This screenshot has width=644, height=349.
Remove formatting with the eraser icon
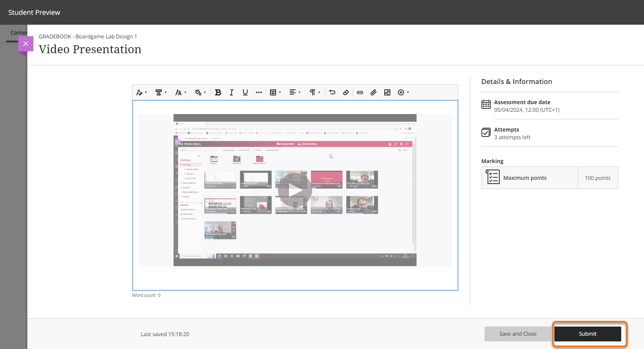point(346,92)
